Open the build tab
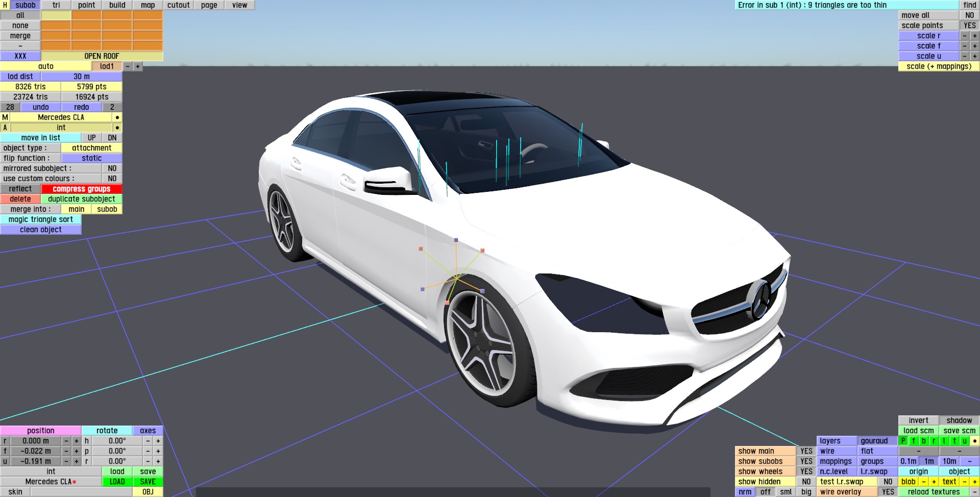The image size is (980, 497). (x=117, y=5)
